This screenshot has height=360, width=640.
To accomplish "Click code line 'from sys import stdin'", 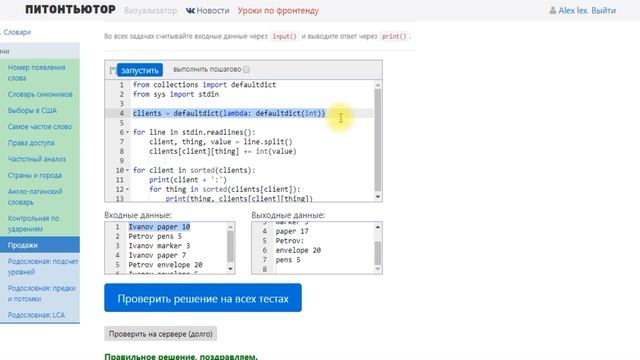I will [176, 94].
